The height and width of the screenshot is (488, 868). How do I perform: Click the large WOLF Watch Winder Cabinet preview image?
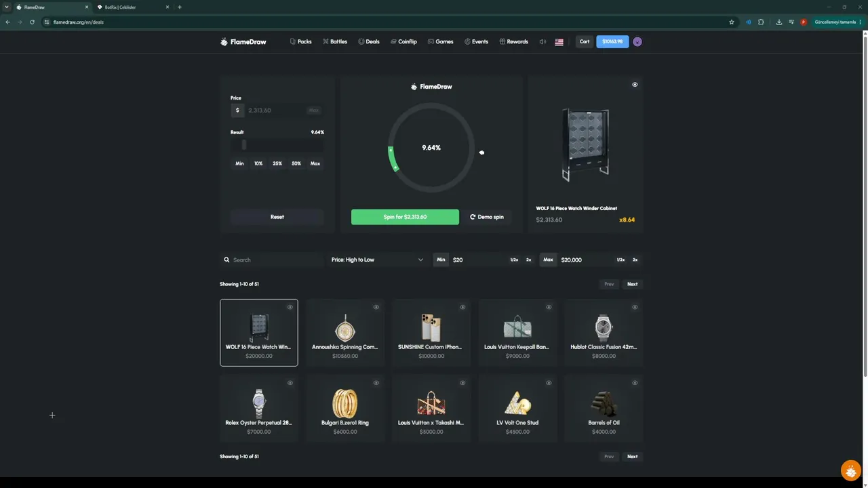coord(586,144)
